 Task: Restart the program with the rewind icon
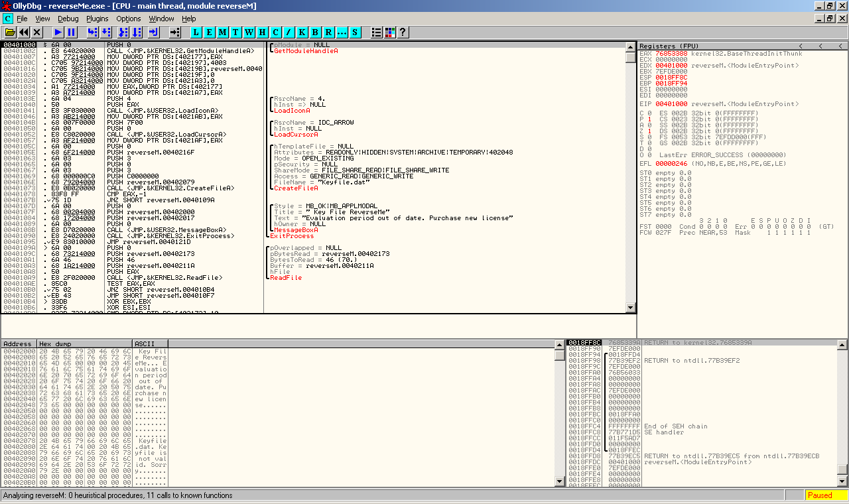[24, 32]
